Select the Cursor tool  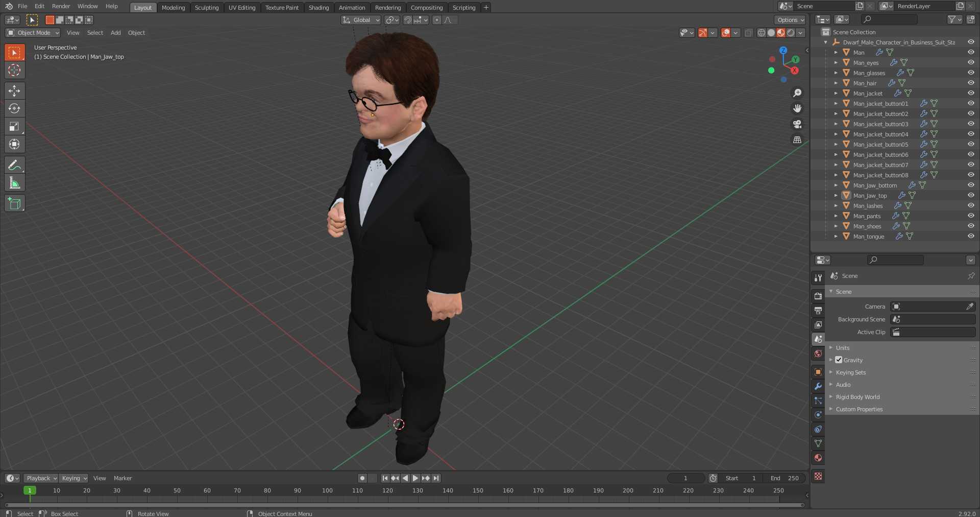[x=14, y=70]
